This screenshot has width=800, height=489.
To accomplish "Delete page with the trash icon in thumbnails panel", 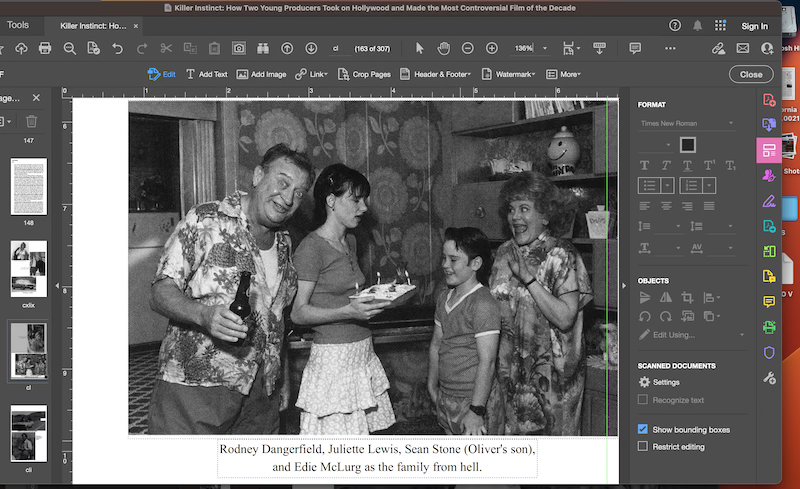I will click(31, 121).
